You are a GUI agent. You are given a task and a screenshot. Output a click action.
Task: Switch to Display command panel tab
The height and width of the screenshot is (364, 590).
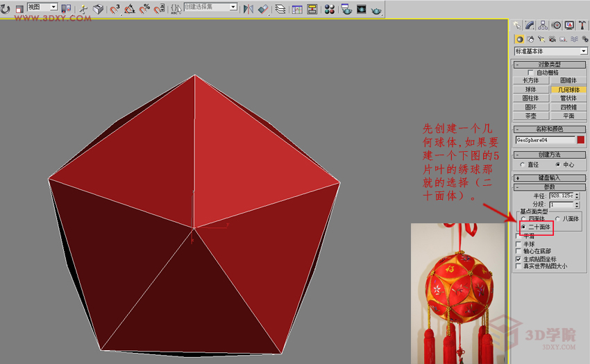pyautogui.click(x=569, y=26)
